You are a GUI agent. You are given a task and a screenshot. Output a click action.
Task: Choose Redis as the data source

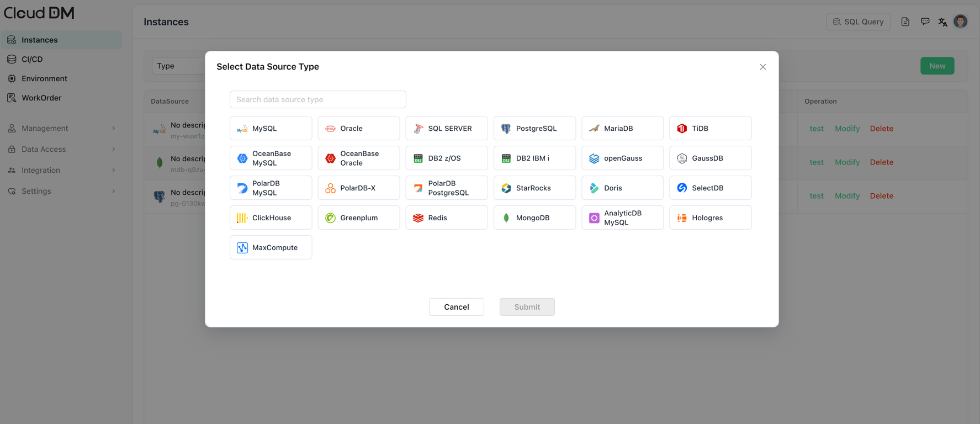click(447, 218)
